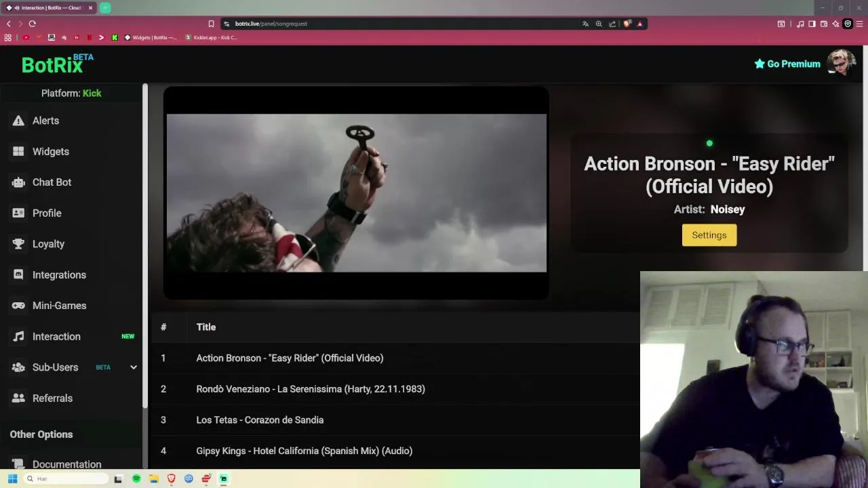
Task: Open the Brave Shields lion icon
Action: click(627, 24)
